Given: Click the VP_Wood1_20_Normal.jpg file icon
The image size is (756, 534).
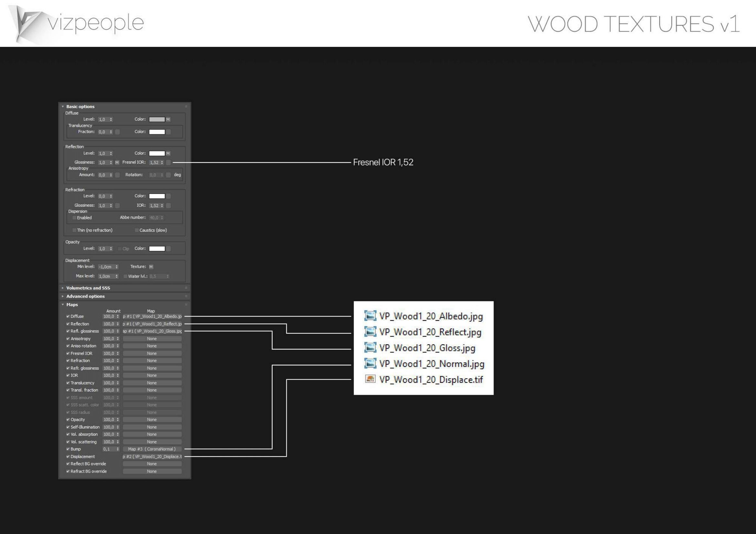Looking at the screenshot, I should [370, 363].
